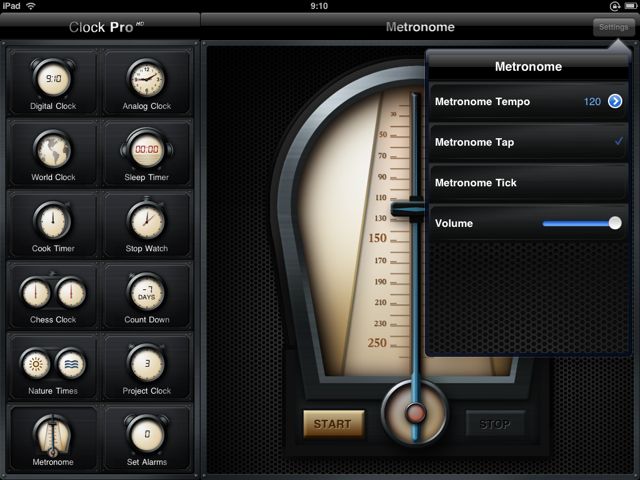This screenshot has width=640, height=480.
Task: Click the blue Volume slider track
Action: pos(576,223)
